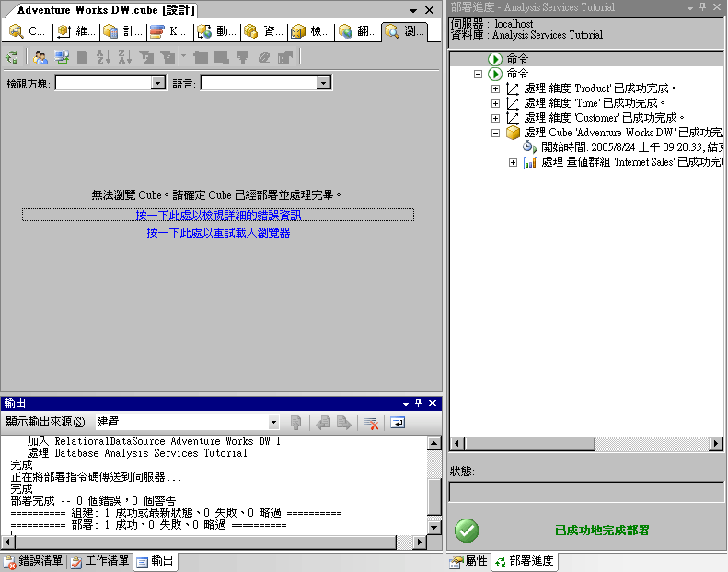
Task: Click the link to view detailed error information
Action: [x=218, y=216]
